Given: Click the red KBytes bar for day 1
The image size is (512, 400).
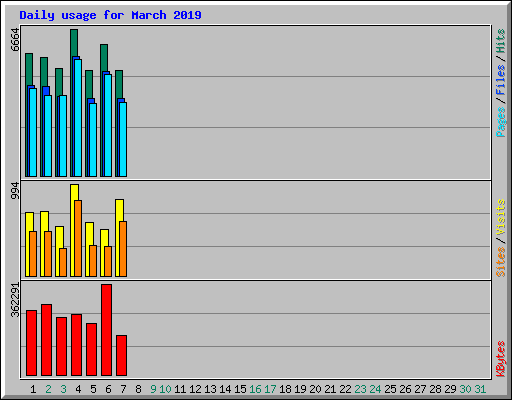Looking at the screenshot, I should click(x=31, y=343).
